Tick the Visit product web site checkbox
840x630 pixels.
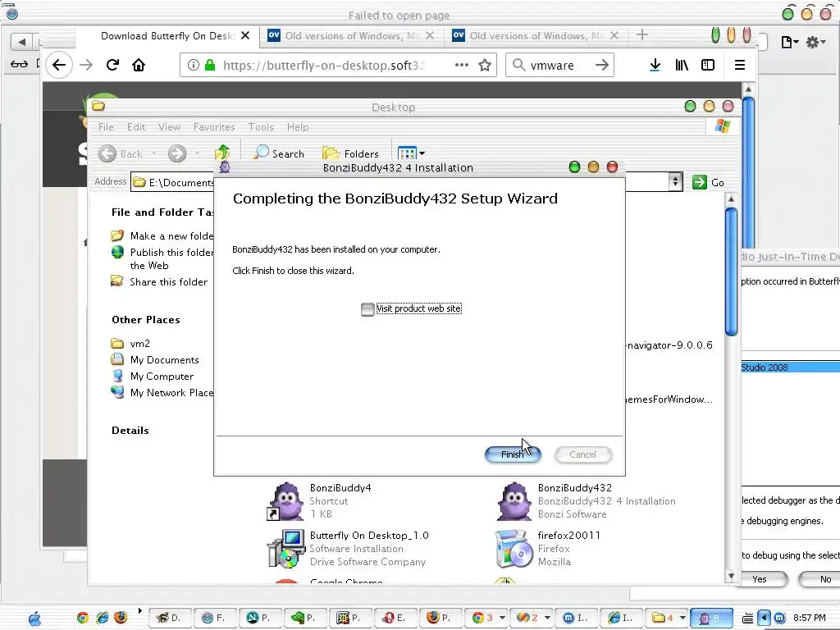[x=367, y=309]
